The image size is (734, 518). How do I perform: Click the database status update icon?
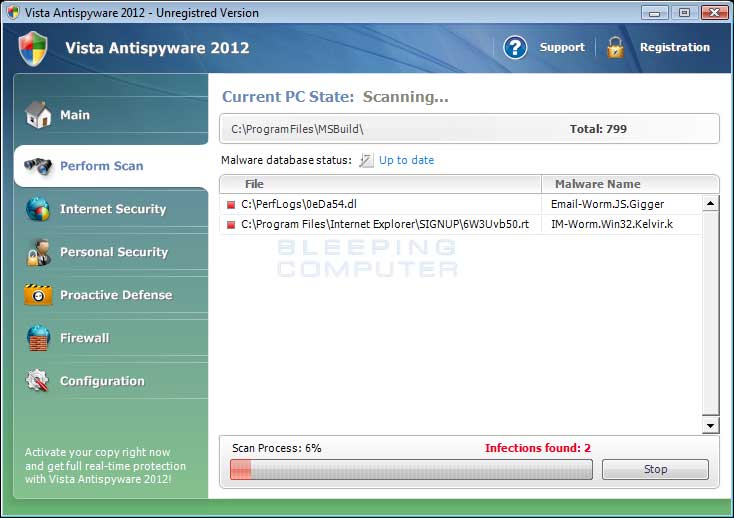(x=366, y=161)
